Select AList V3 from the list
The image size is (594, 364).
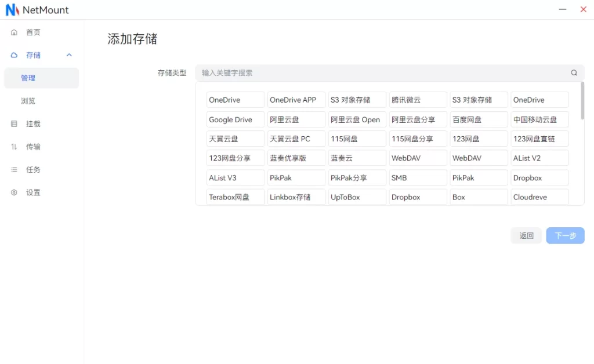pyautogui.click(x=235, y=178)
